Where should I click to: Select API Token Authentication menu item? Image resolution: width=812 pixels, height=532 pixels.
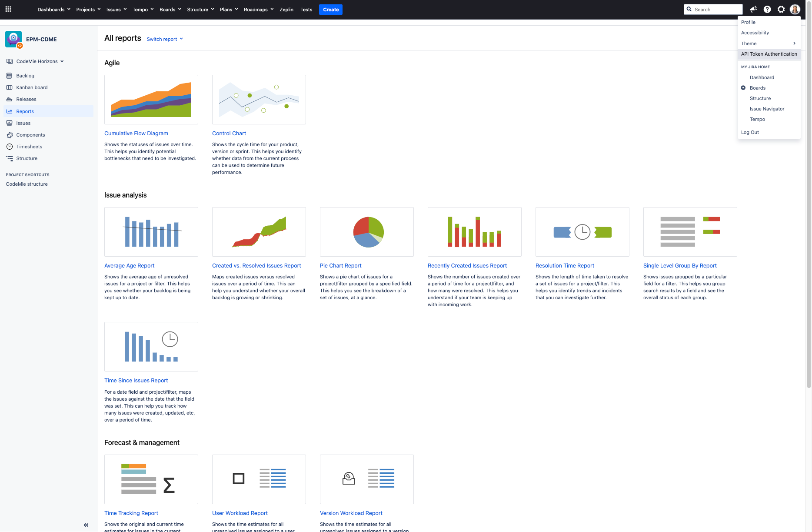[x=769, y=54]
